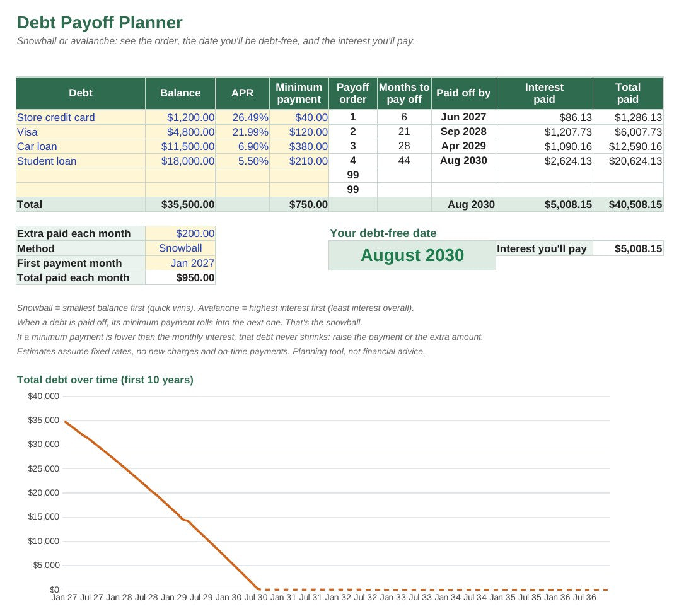Screen dimensions: 679x616
Task: Open the Snowball method dropdown cell
Action: pyautogui.click(x=180, y=248)
